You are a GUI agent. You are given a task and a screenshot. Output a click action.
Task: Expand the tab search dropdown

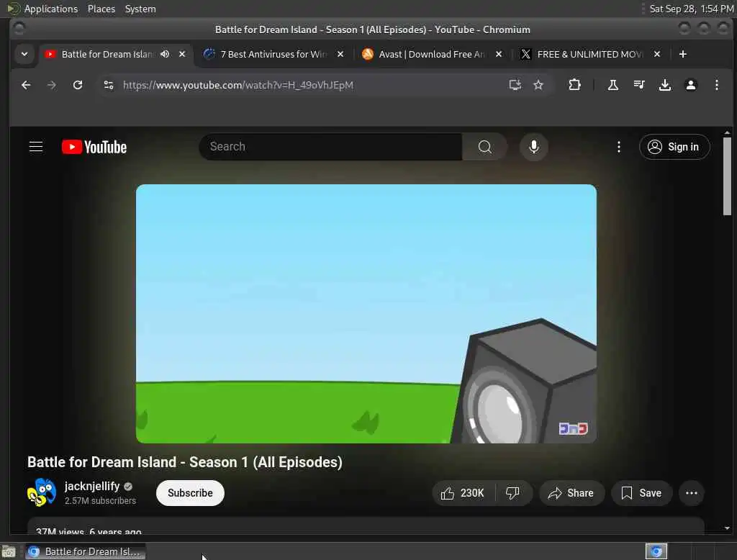[x=24, y=54]
